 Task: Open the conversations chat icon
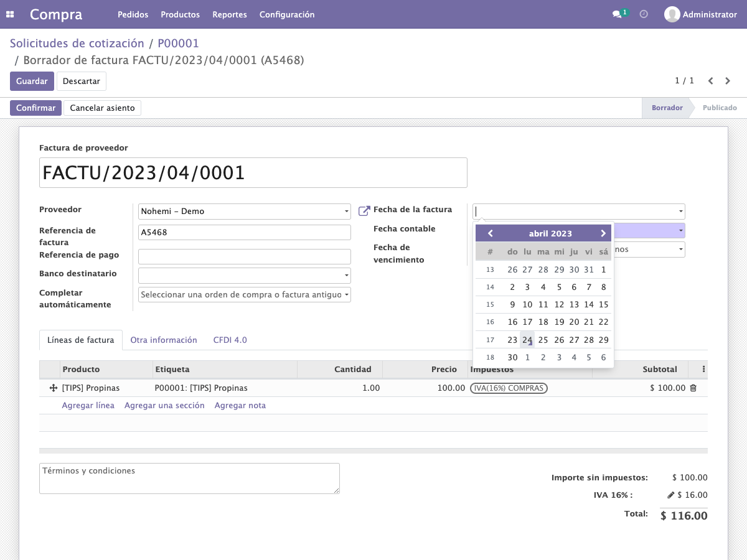click(617, 14)
